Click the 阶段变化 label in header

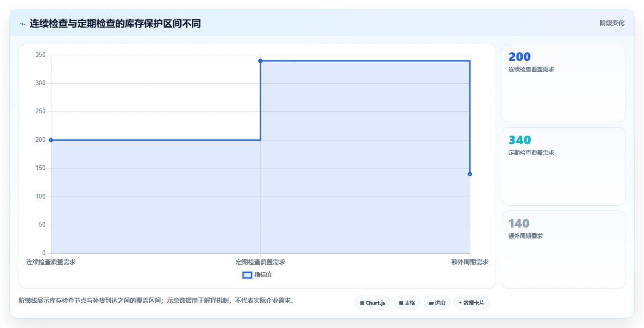pos(612,23)
